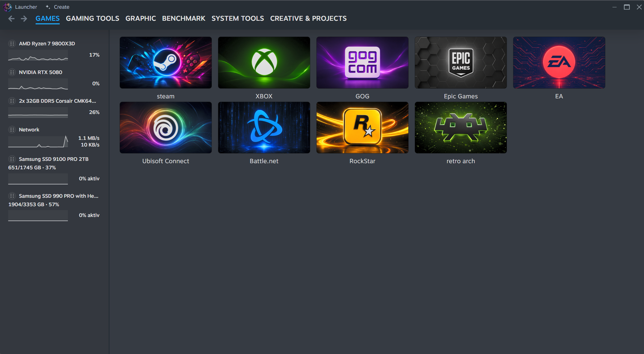The width and height of the screenshot is (644, 354).
Task: Open the retro arch tile
Action: tap(461, 128)
